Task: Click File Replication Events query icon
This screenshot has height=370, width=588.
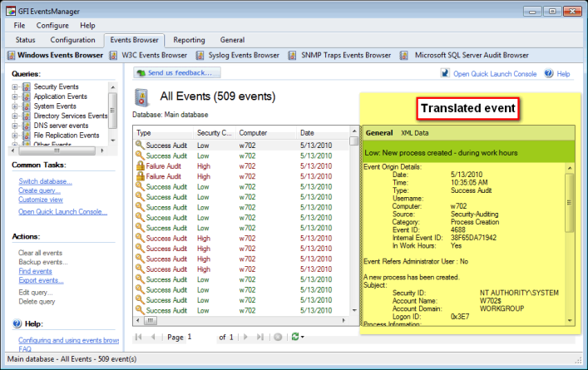Action: coord(27,136)
